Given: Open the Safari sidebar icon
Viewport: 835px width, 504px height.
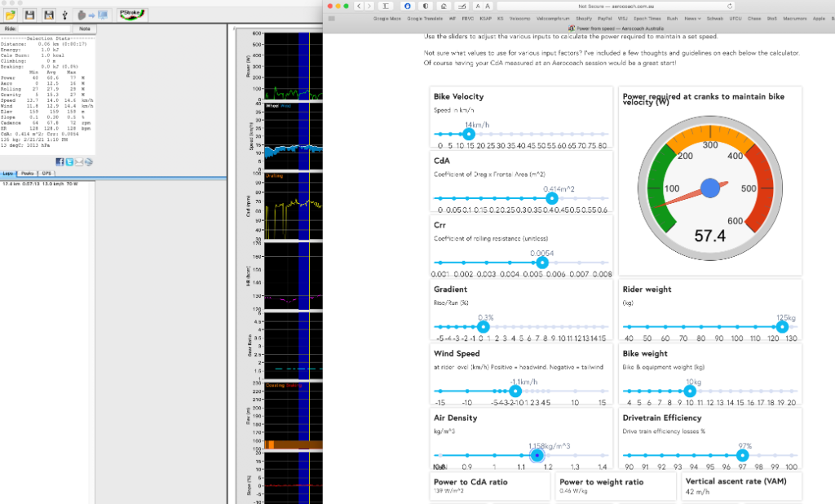Looking at the screenshot, I should point(384,7).
